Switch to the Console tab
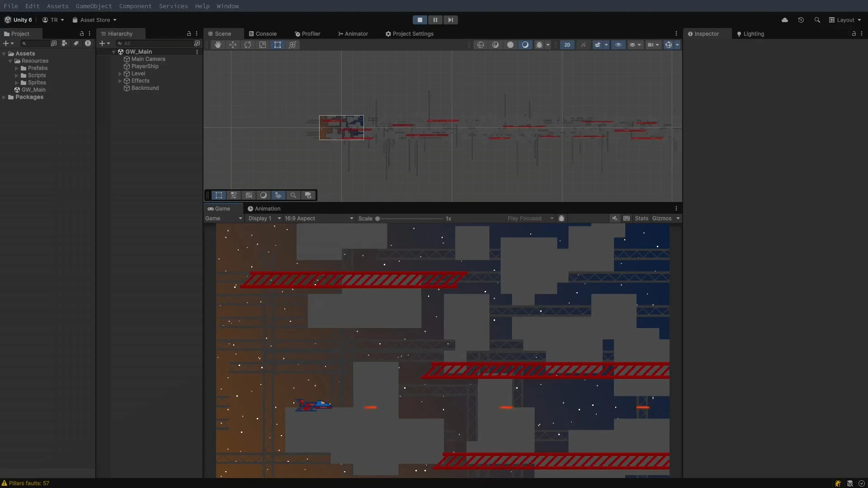 [266, 33]
